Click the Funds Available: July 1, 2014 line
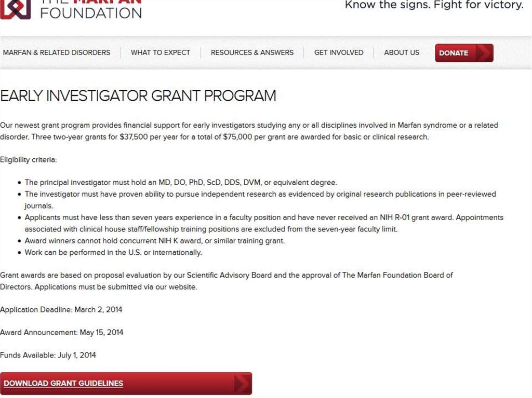This screenshot has height=398, width=532. point(48,355)
